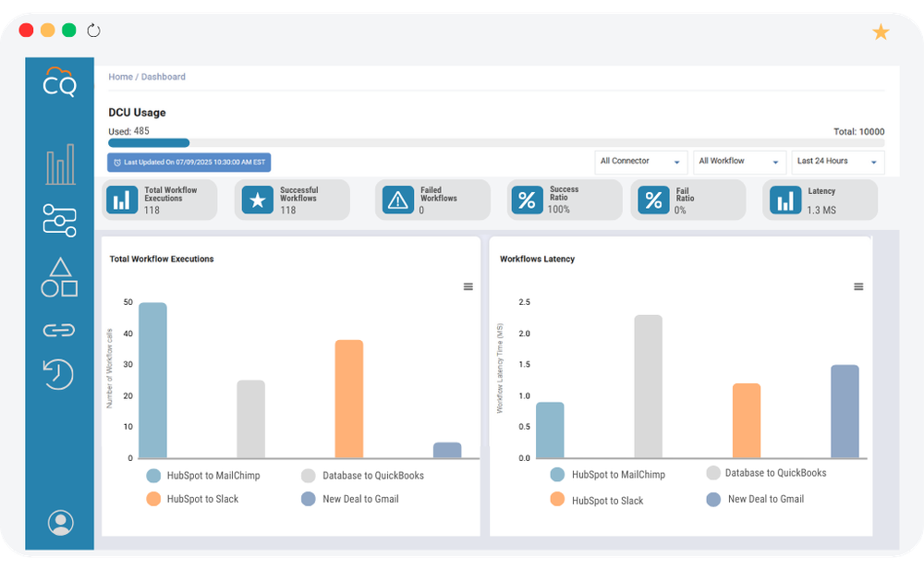This screenshot has width=924, height=570.
Task: Open the Total Workflow Executions chart menu
Action: [468, 286]
